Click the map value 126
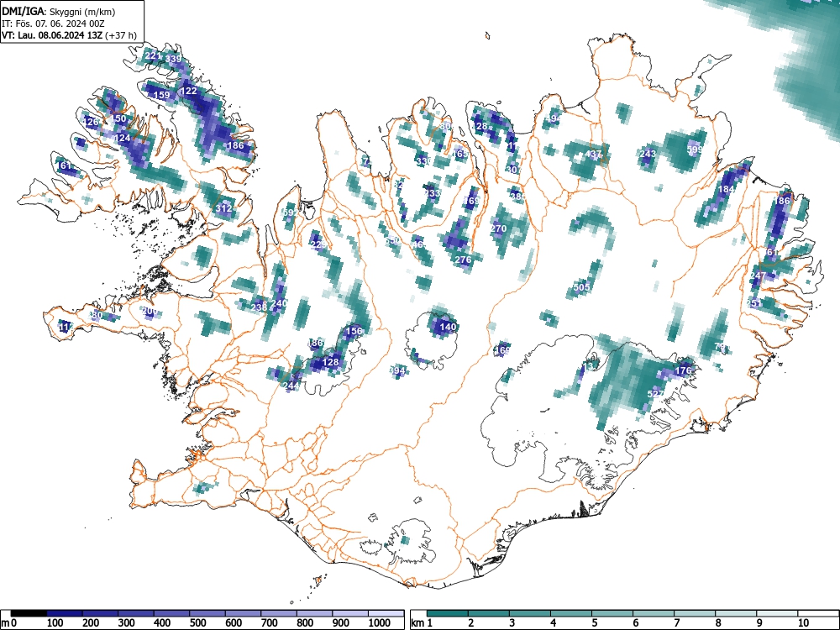The image size is (840, 630). click(91, 122)
